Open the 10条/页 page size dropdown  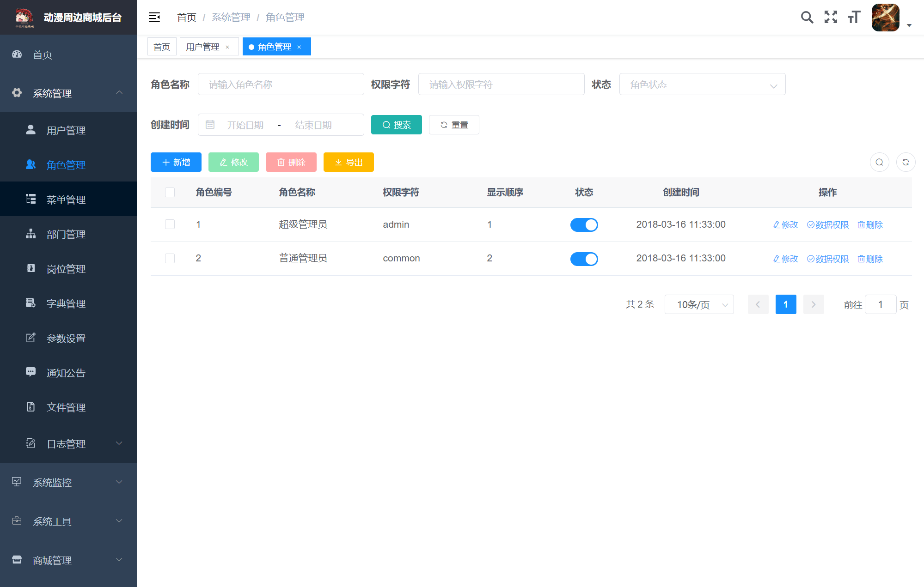click(699, 305)
